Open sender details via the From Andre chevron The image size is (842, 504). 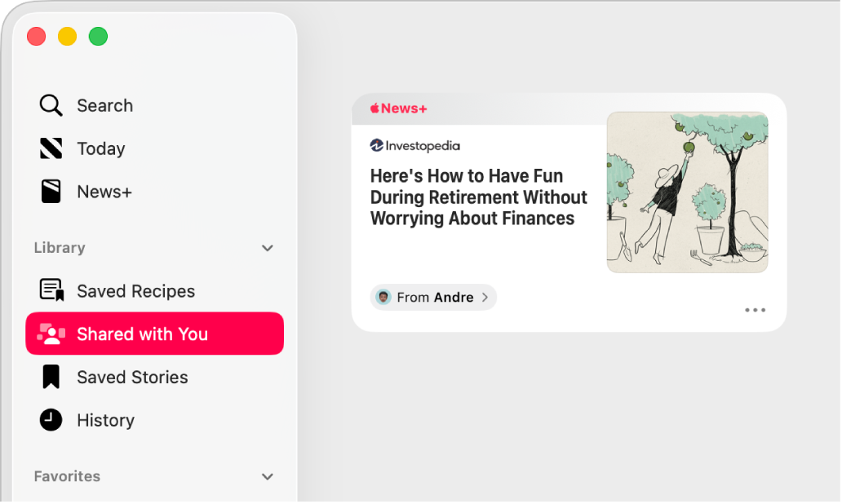tap(485, 297)
